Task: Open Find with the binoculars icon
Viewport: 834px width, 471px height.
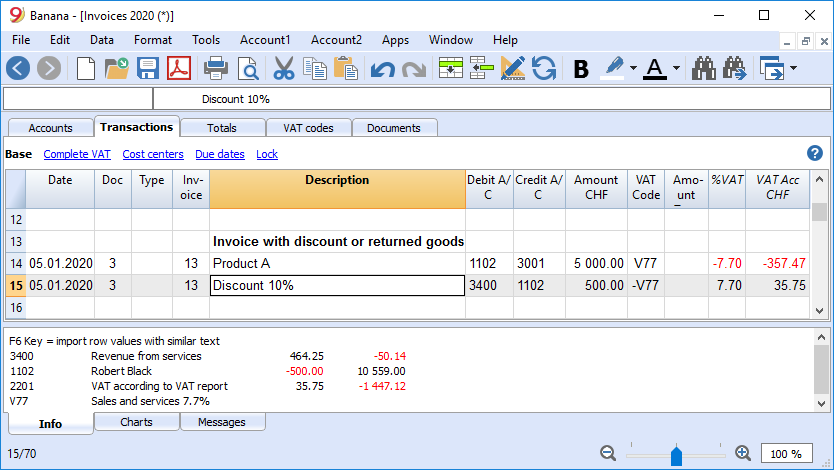Action: [x=704, y=69]
